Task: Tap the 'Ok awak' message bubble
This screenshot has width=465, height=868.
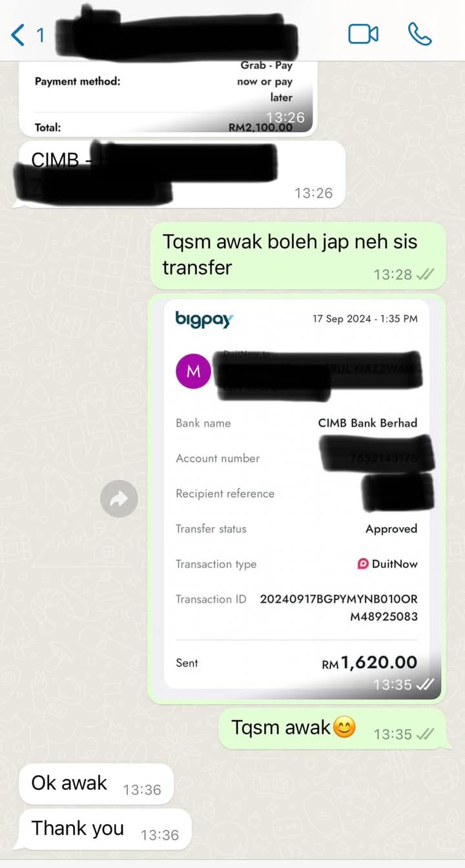Action: [96, 783]
